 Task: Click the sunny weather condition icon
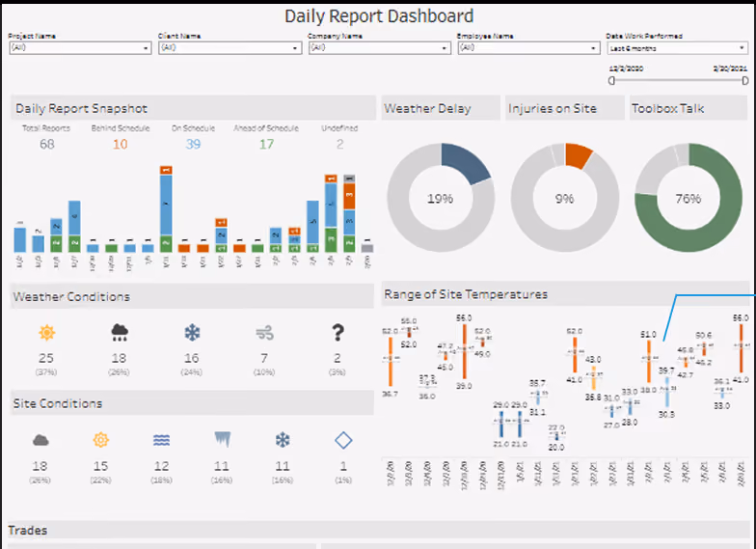46,332
